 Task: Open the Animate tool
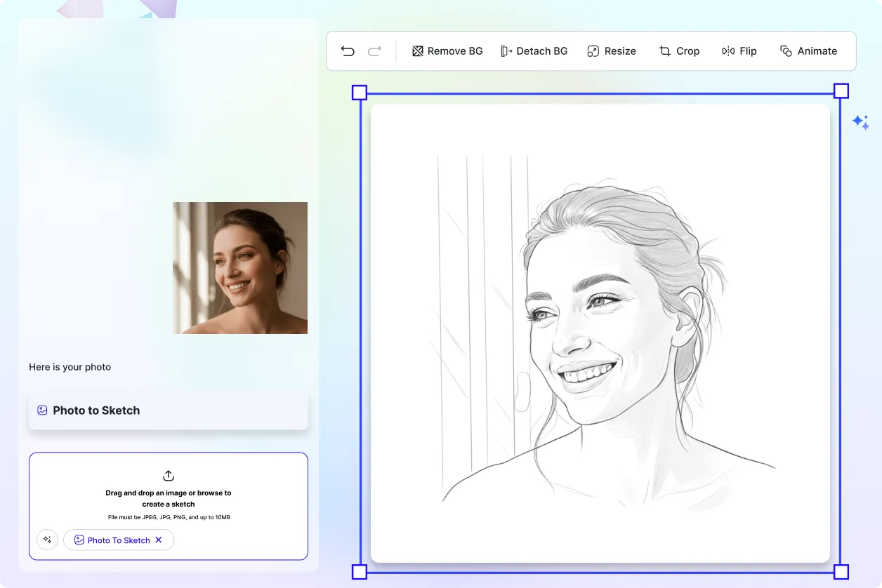[x=808, y=51]
